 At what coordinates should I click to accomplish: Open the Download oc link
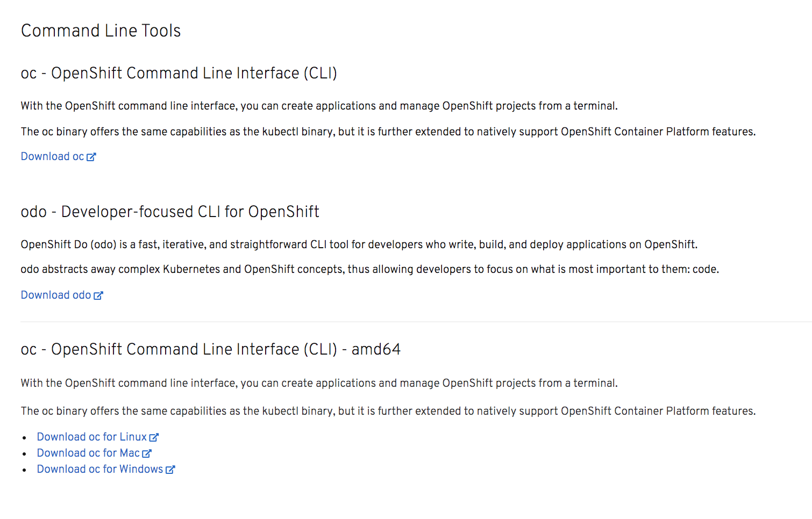pyautogui.click(x=53, y=156)
